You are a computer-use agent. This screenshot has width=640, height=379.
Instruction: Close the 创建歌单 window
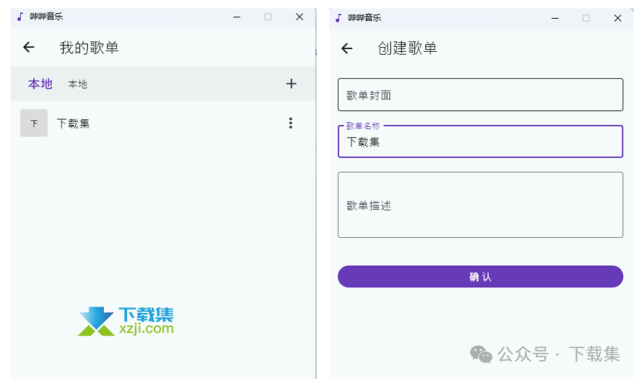[x=618, y=18]
